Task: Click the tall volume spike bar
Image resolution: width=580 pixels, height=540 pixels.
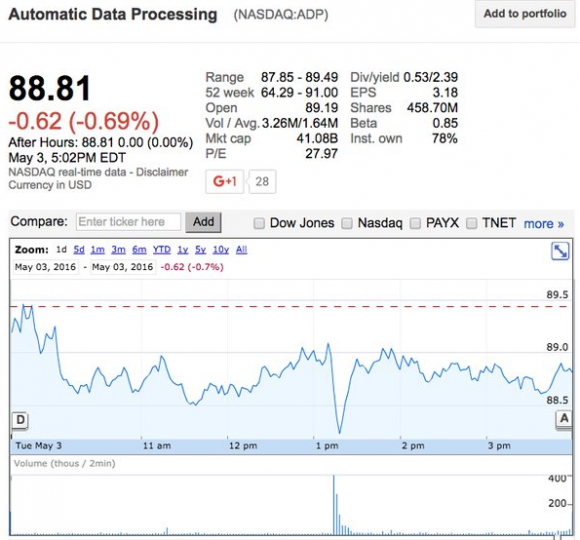Action: (x=334, y=505)
